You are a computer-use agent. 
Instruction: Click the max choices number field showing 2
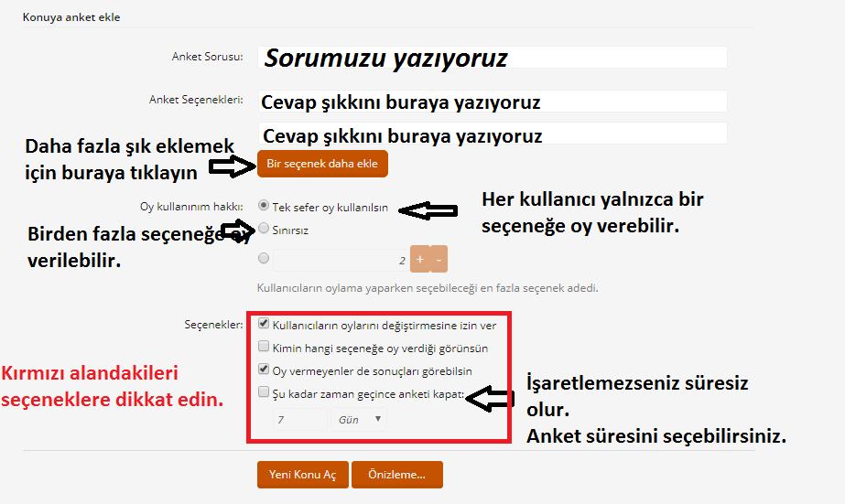point(341,260)
